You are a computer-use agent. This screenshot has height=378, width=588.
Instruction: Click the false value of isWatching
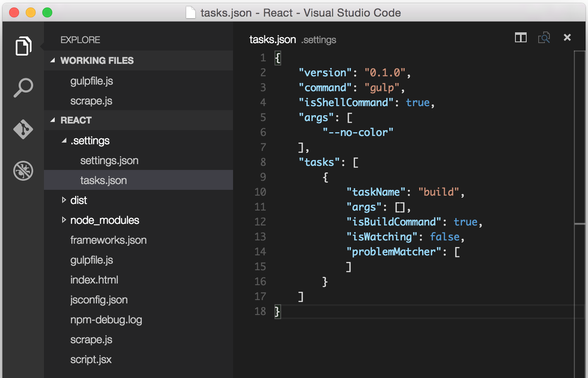click(x=445, y=237)
